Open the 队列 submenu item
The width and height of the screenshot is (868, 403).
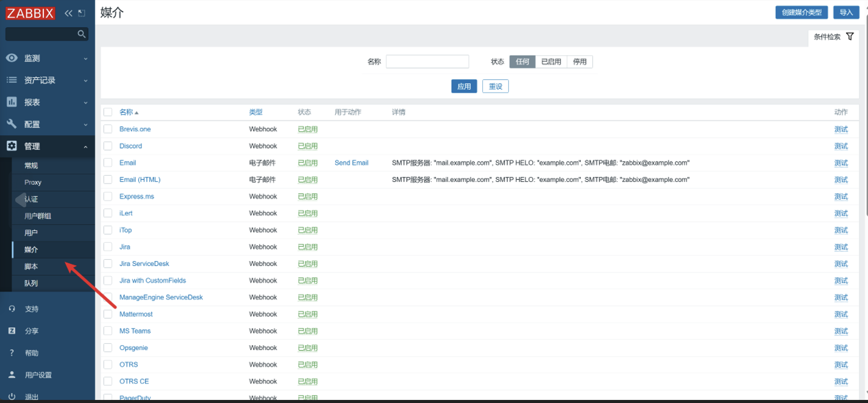(53, 283)
